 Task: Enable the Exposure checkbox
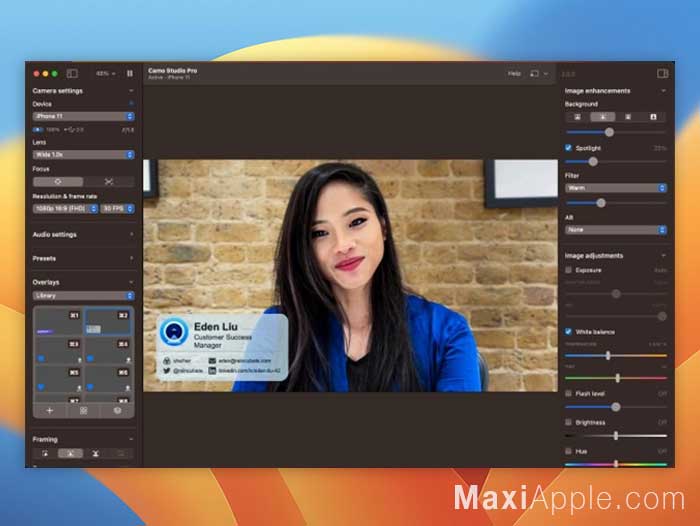(x=569, y=270)
